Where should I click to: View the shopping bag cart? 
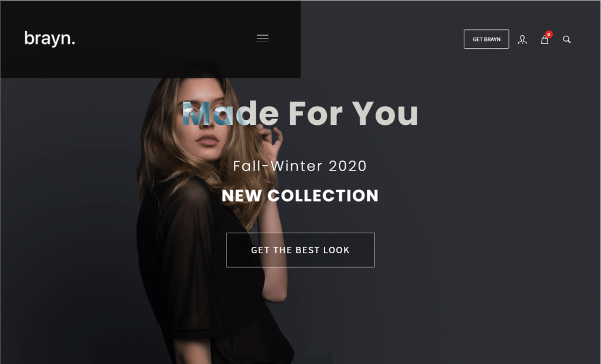click(x=545, y=40)
